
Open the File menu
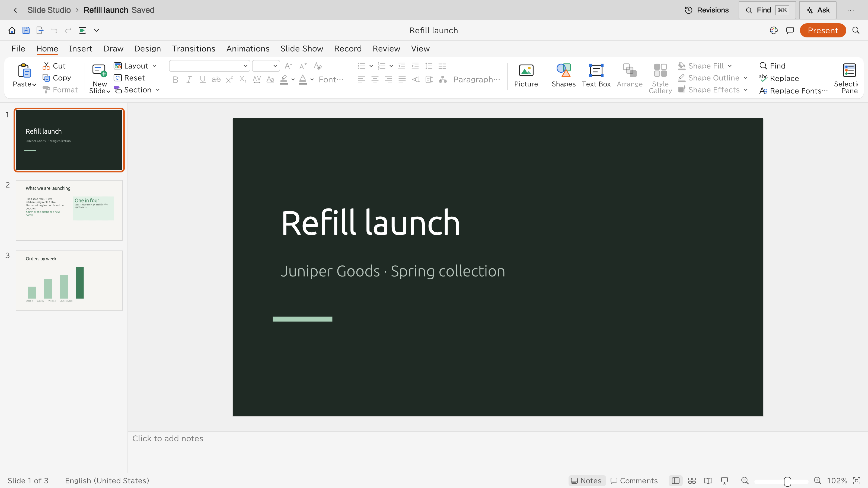point(18,49)
